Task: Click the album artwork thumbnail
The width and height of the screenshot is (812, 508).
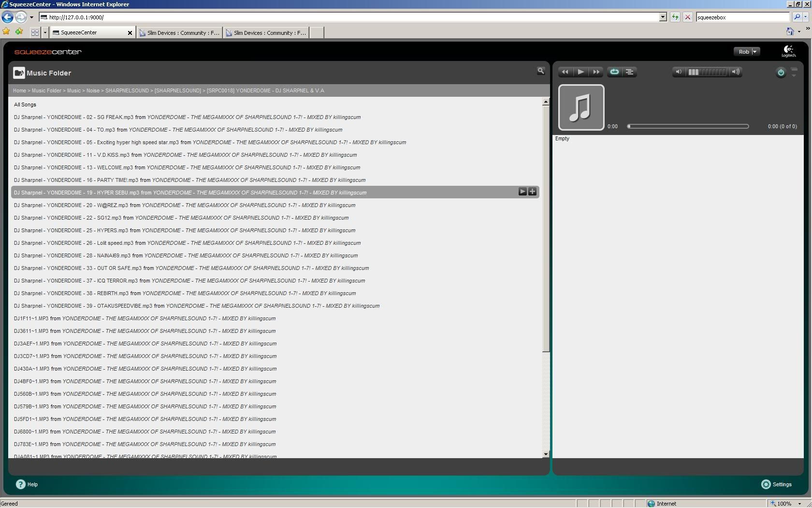Action: (581, 107)
